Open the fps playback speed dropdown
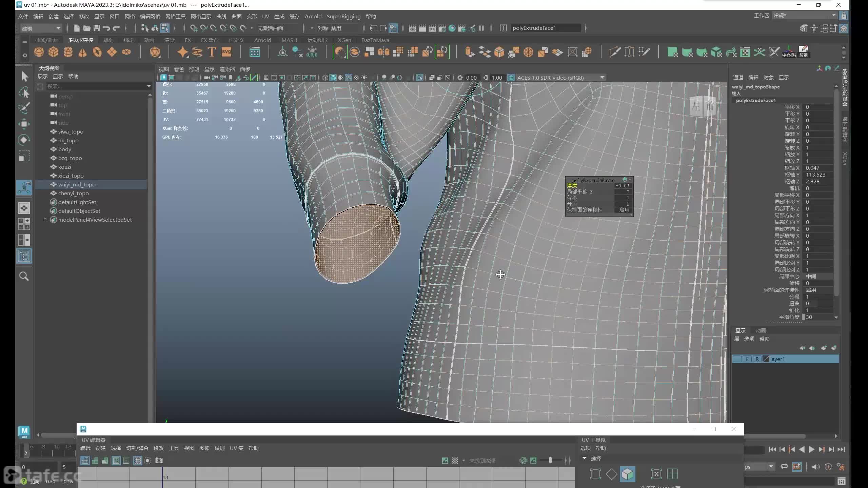The image size is (868, 488). point(771,467)
